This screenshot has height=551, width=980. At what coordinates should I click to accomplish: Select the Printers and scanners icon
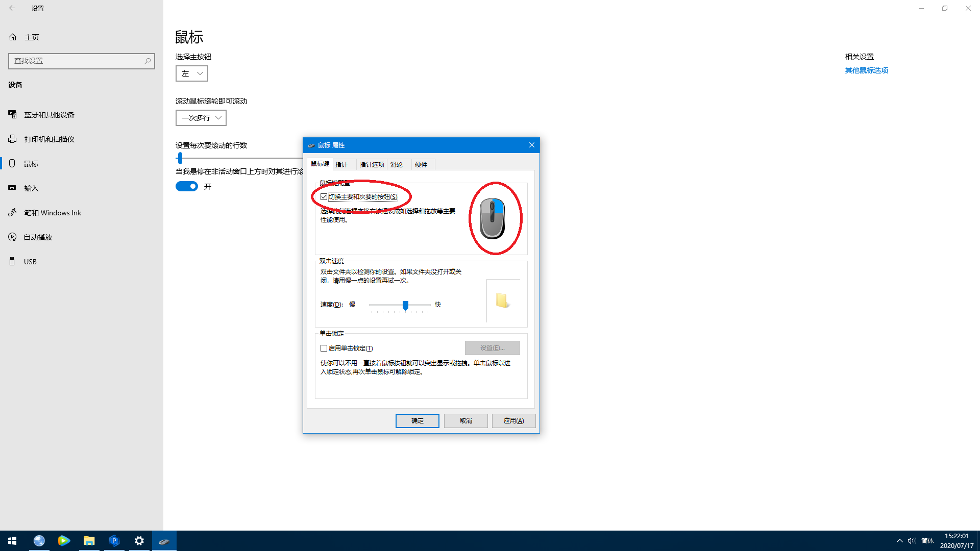coord(13,139)
